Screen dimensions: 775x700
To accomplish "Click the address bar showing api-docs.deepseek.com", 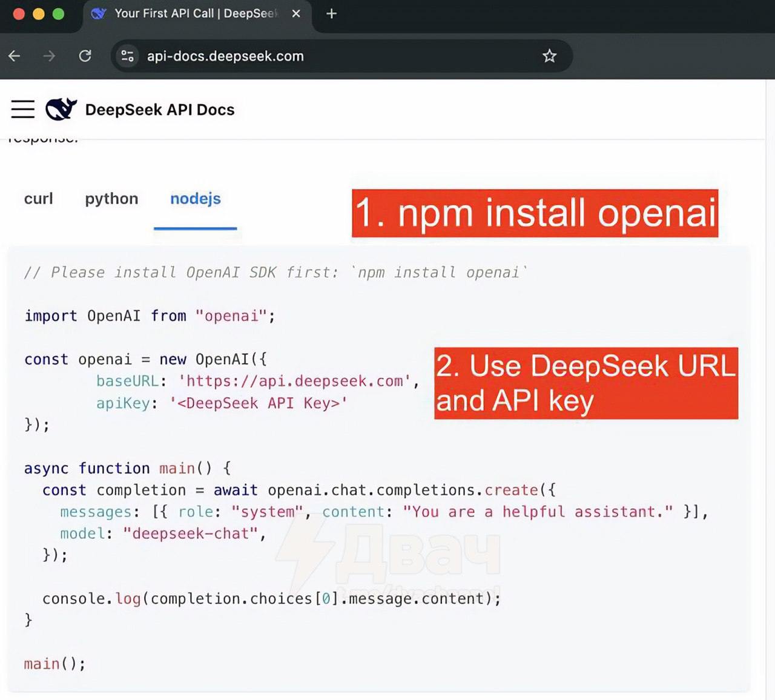I will point(225,56).
